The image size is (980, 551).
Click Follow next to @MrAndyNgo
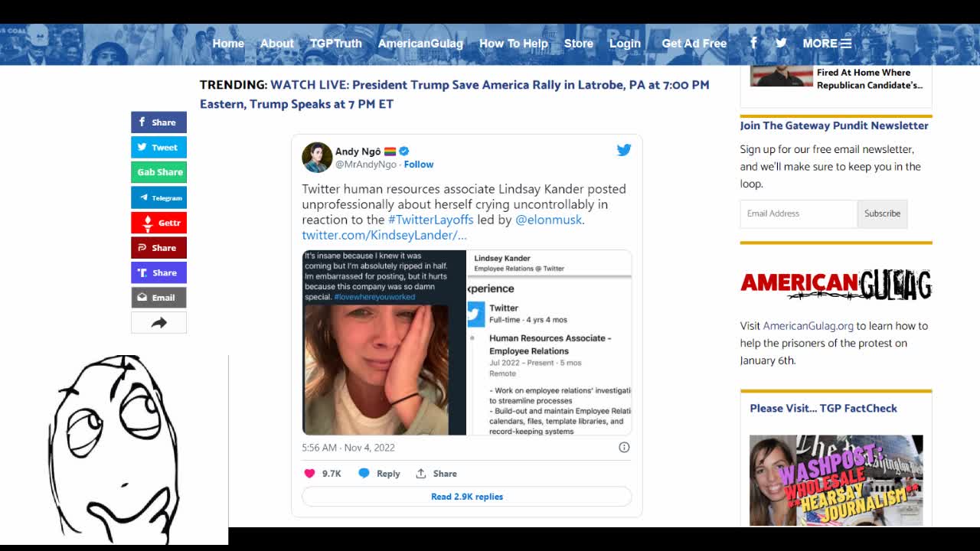[x=419, y=165]
